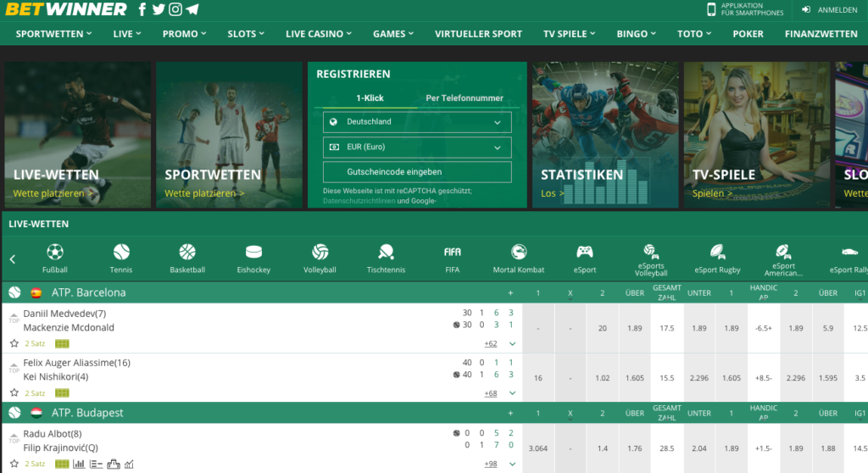Favorite the Medvedev vs Mcdonald match star
The image size is (868, 473).
tap(14, 343)
